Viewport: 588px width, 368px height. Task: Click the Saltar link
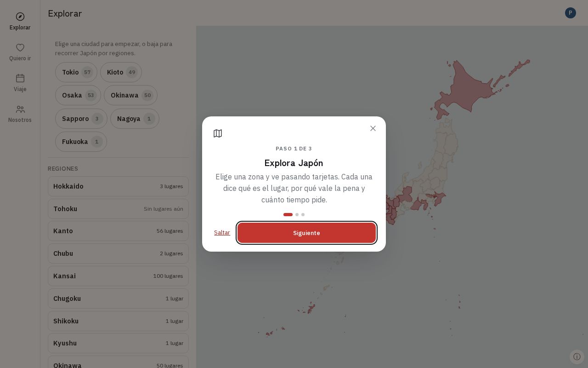pos(222,233)
